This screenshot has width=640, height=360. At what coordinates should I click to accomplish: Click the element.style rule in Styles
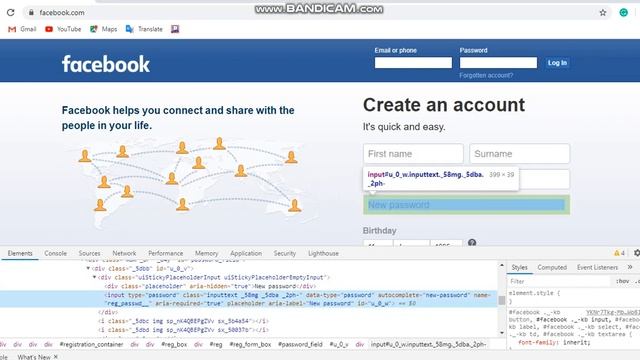click(535, 293)
